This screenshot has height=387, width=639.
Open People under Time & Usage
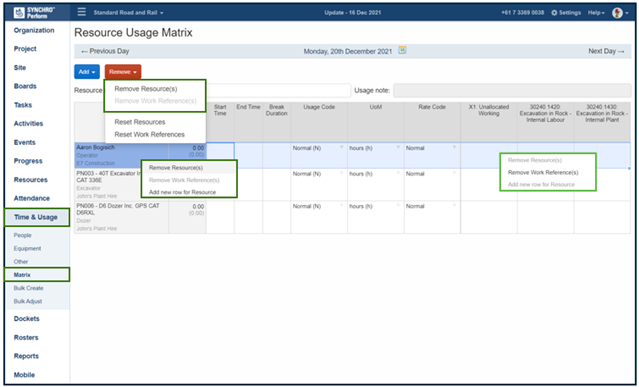pyautogui.click(x=22, y=235)
